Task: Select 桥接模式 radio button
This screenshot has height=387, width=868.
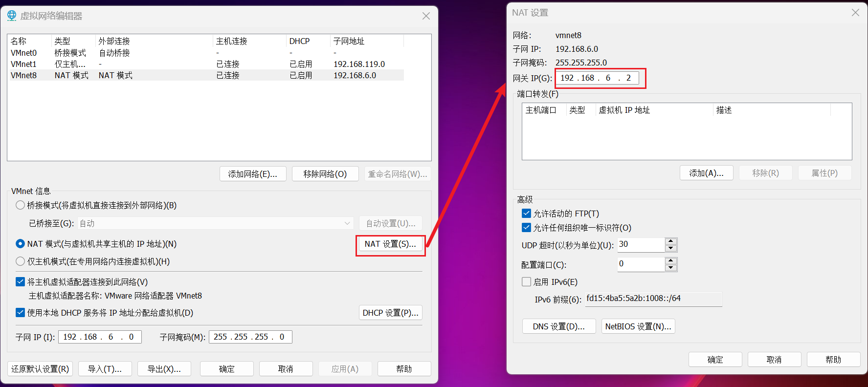Action: click(20, 205)
